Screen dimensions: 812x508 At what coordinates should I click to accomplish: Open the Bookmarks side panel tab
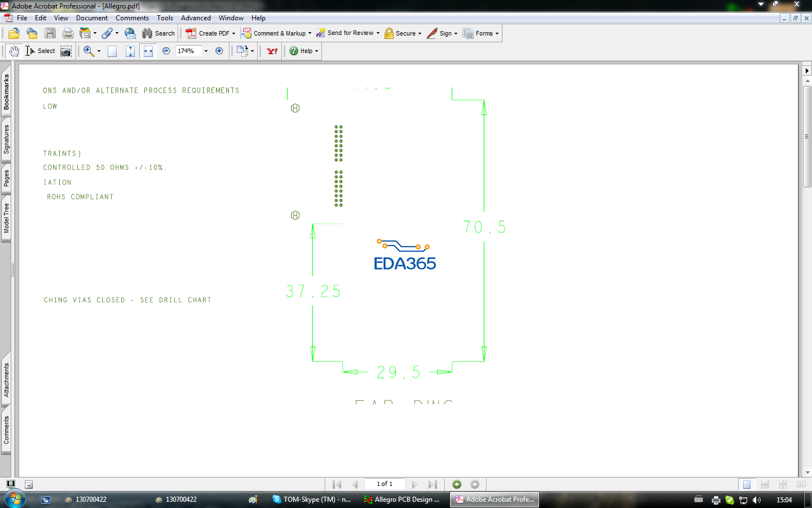point(6,92)
